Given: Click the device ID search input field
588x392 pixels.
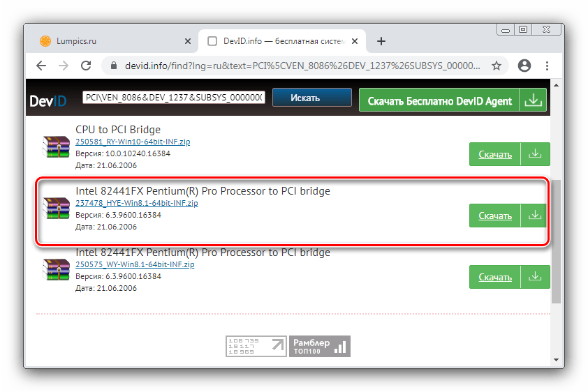Looking at the screenshot, I should (174, 98).
